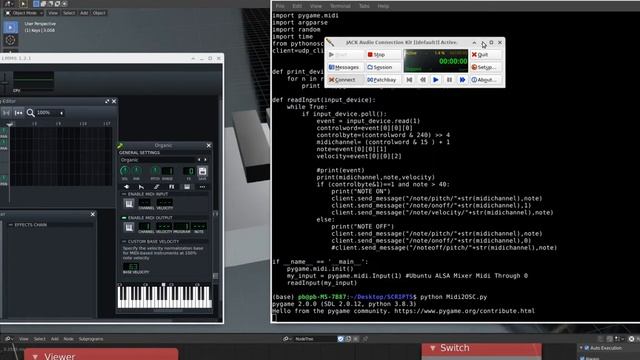Click Organic instrument name field

[x=158, y=160]
